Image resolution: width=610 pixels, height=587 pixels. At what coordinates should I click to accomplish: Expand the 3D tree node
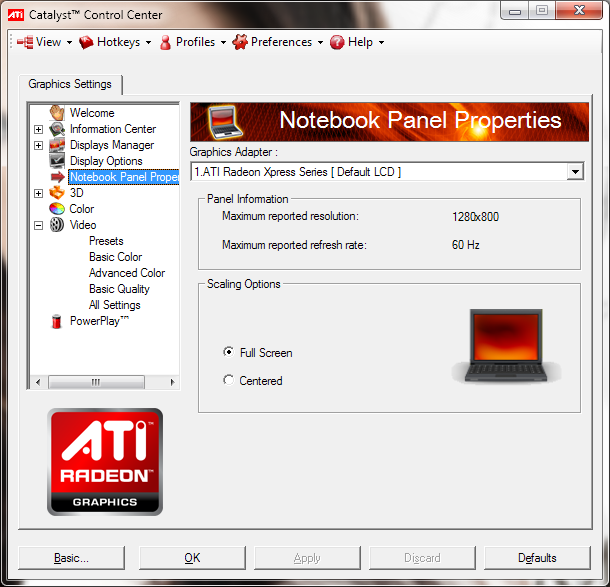point(39,193)
